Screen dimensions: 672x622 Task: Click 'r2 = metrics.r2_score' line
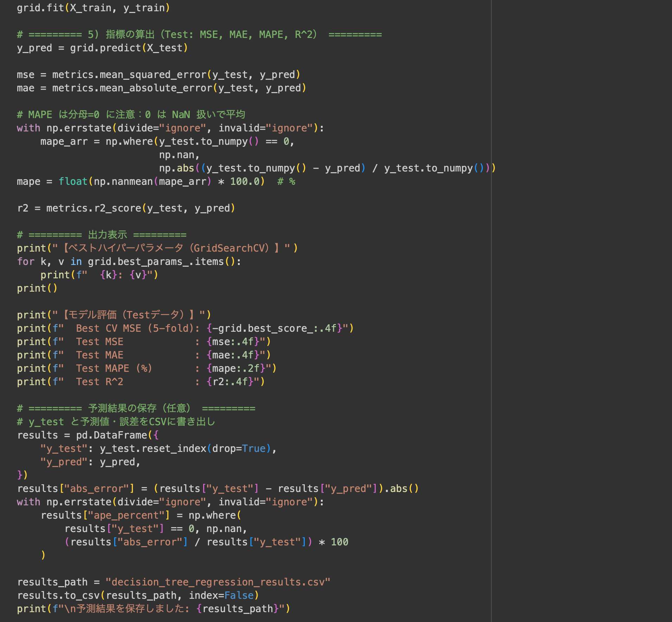pyautogui.click(x=126, y=208)
